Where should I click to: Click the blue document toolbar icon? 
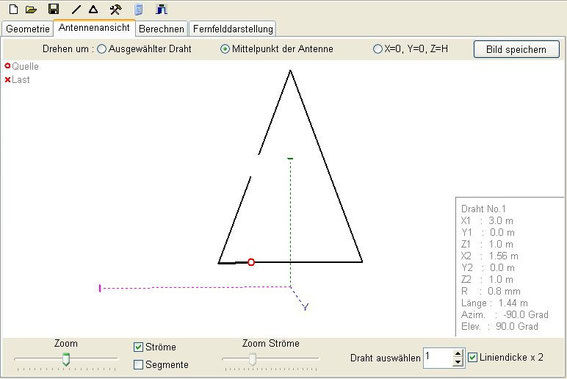point(138,9)
